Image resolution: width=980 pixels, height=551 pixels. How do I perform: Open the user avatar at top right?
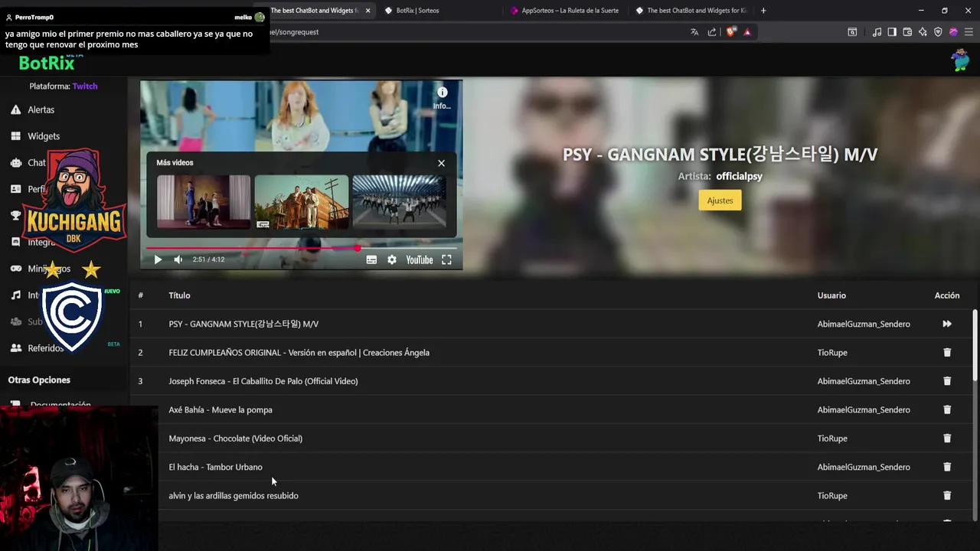tap(960, 60)
